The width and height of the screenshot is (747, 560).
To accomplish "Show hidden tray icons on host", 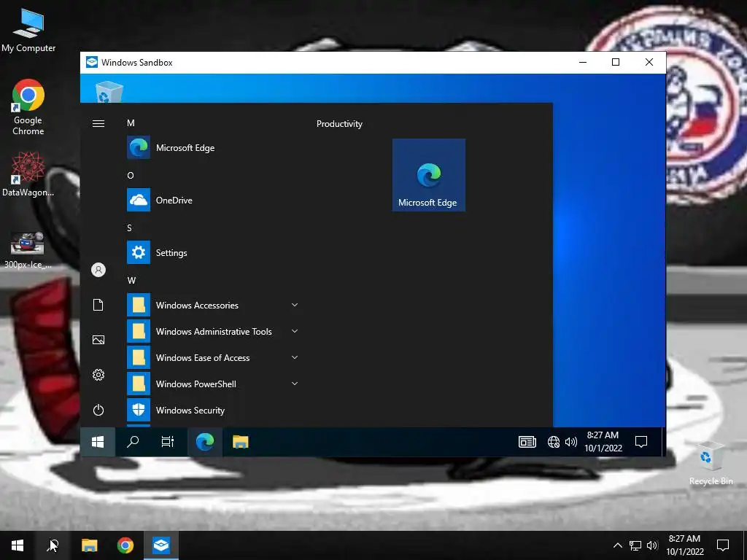I will coord(617,545).
